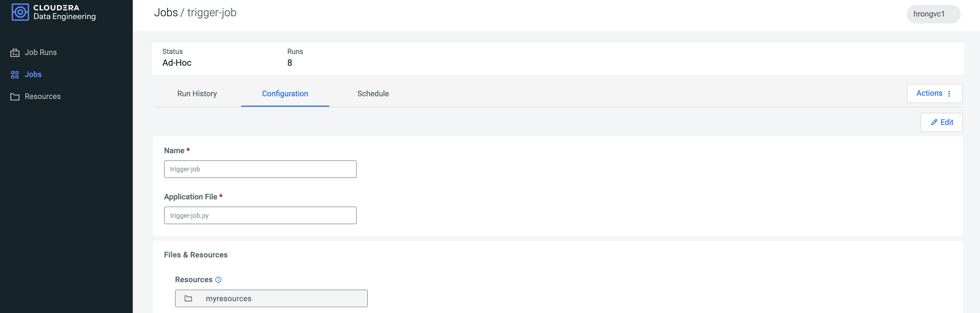The image size is (980, 313).
Task: Select the Configuration tab
Action: coord(285,94)
